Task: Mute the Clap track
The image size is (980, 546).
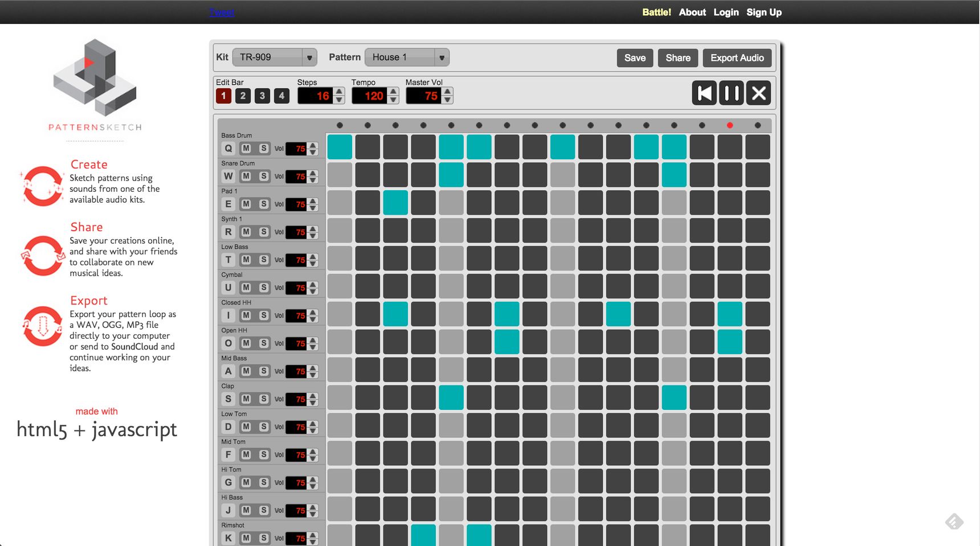Action: point(246,399)
